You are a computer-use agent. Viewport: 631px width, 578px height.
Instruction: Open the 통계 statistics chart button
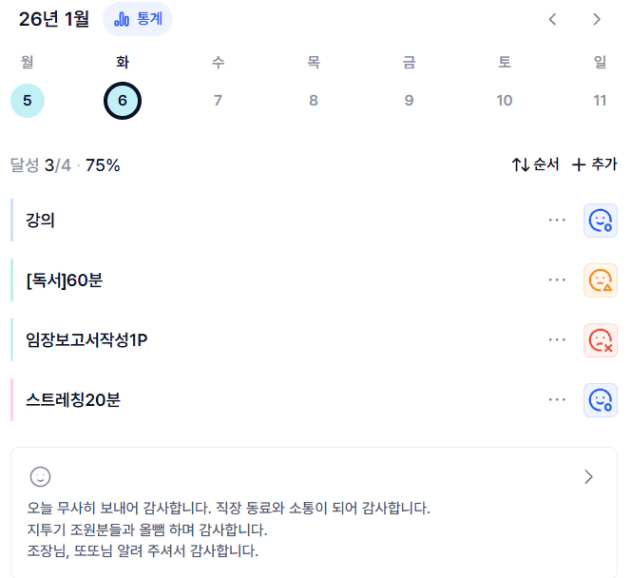pos(138,19)
